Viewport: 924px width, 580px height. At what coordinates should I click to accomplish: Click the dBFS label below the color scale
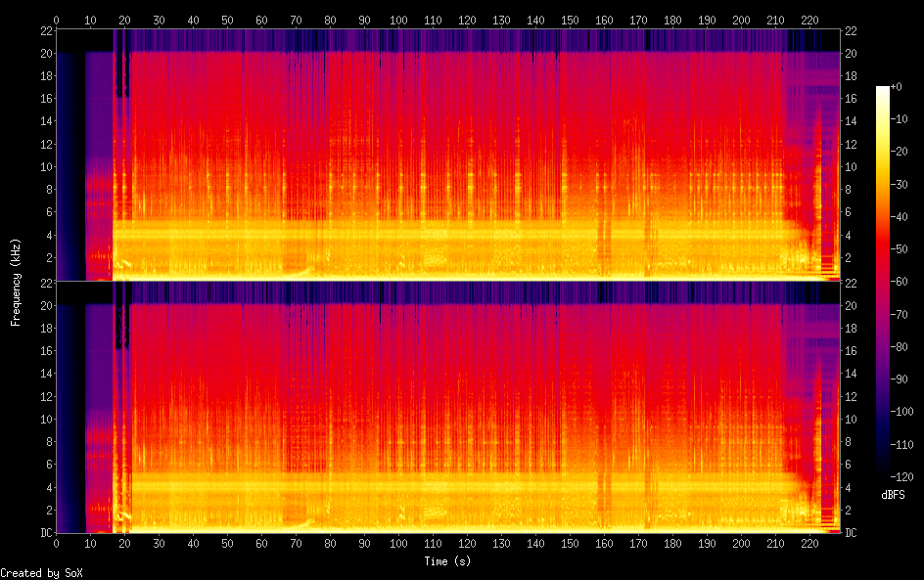(893, 495)
